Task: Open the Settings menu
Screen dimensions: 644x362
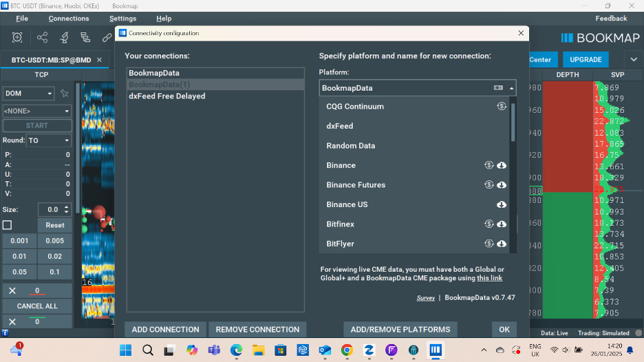Action: pos(122,19)
